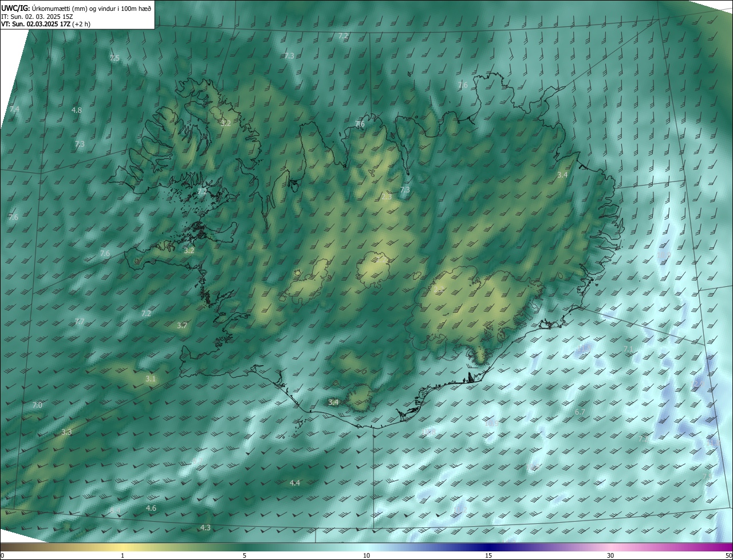Click the '15' tick label on the colorbar
Screen dimensions: 733x560
(488, 555)
